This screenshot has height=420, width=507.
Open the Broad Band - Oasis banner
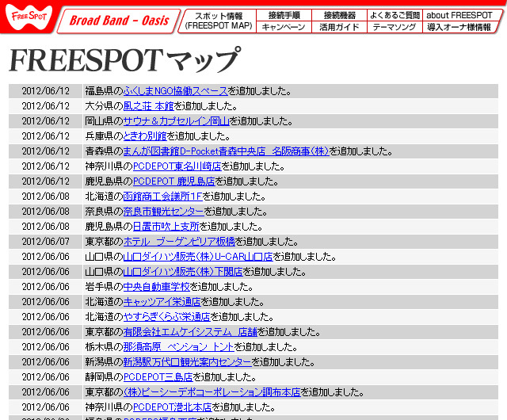tap(119, 21)
